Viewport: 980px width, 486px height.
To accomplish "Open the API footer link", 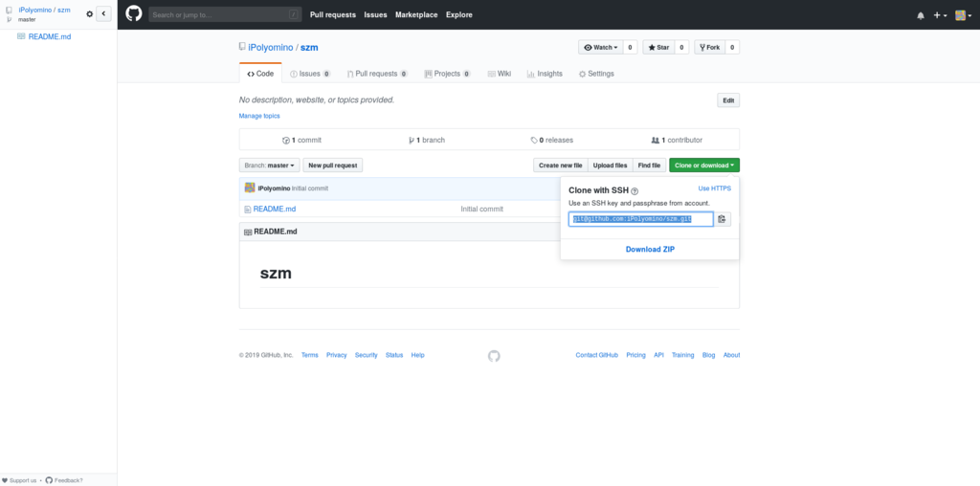I will [x=658, y=356].
